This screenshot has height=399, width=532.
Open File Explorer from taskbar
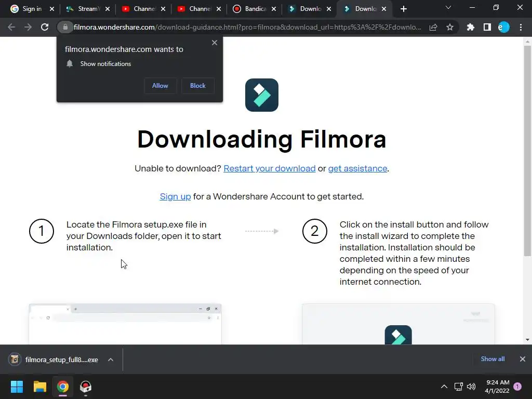pos(39,387)
